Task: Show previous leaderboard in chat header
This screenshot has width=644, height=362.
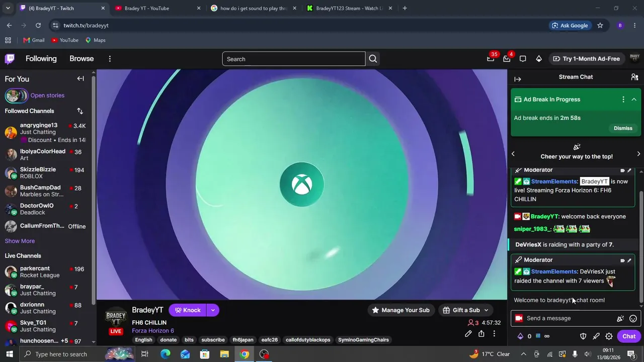Action: pos(513,154)
